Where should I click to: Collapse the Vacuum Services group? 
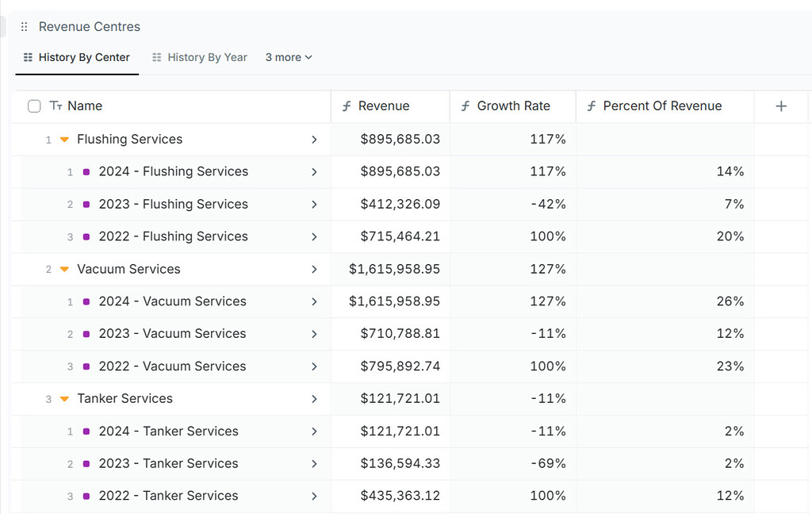tap(64, 270)
